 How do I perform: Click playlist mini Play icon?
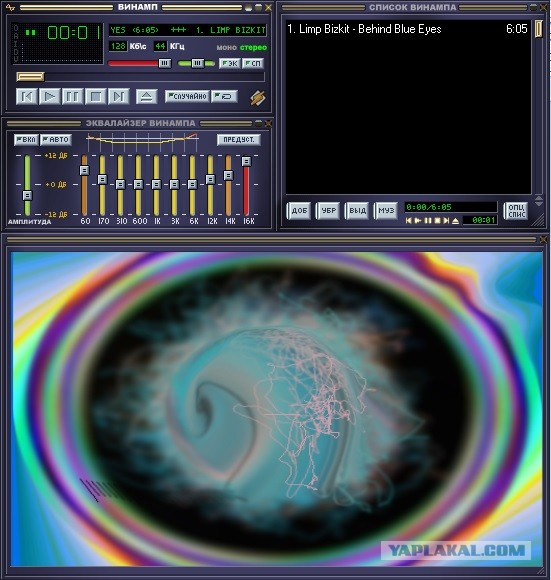418,220
